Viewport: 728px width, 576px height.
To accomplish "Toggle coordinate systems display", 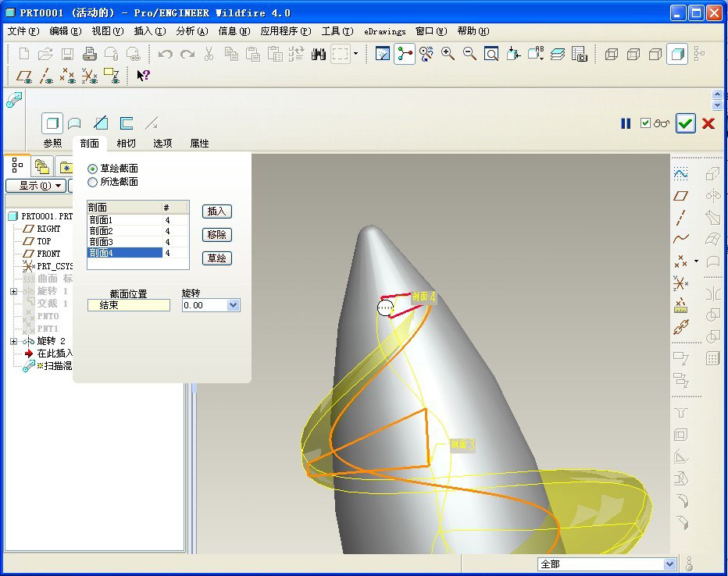I will [x=90, y=76].
